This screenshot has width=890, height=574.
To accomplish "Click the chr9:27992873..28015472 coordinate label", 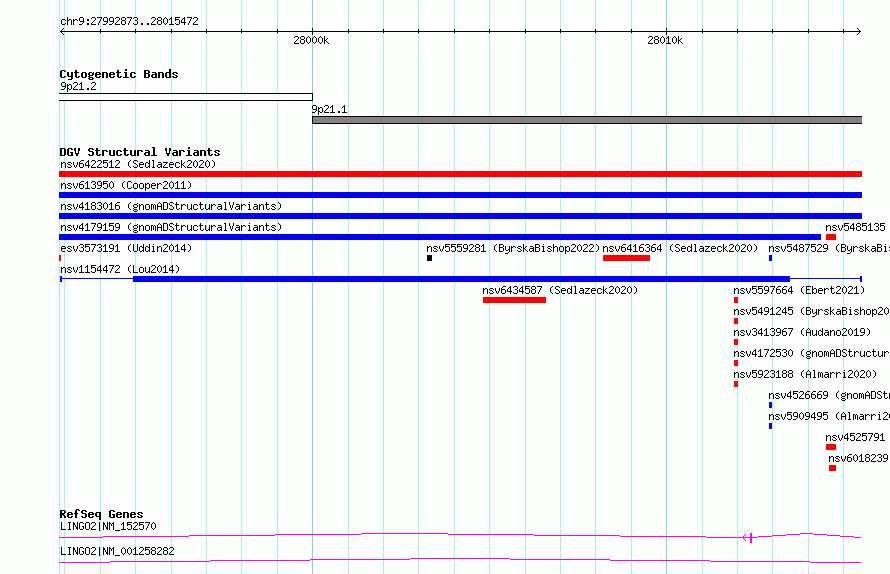I will (129, 21).
